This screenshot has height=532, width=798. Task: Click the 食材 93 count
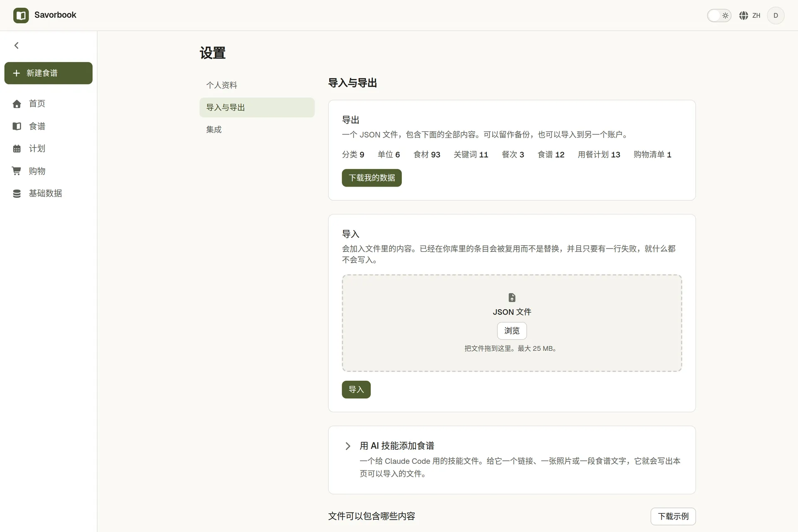[x=427, y=155]
